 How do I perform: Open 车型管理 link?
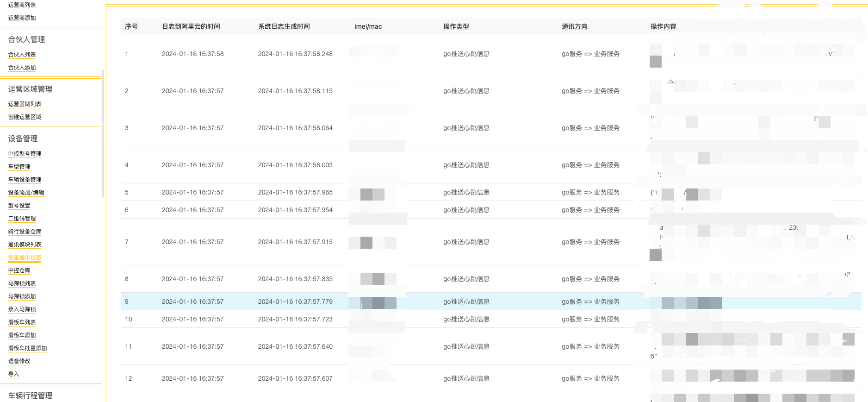tap(19, 167)
